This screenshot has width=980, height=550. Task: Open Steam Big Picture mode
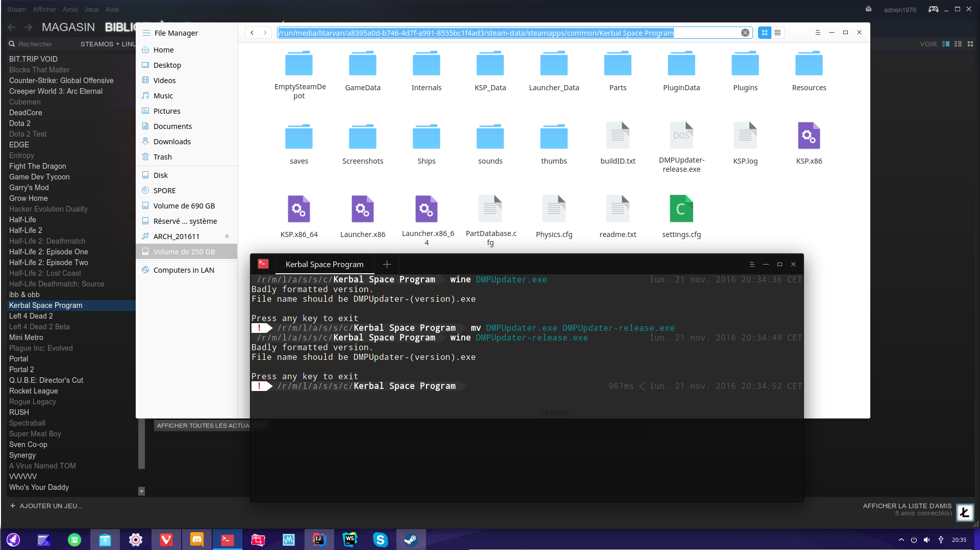click(x=933, y=9)
